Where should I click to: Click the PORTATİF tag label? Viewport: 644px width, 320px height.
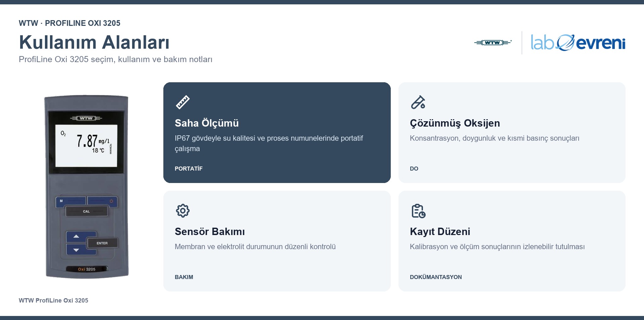pyautogui.click(x=189, y=169)
